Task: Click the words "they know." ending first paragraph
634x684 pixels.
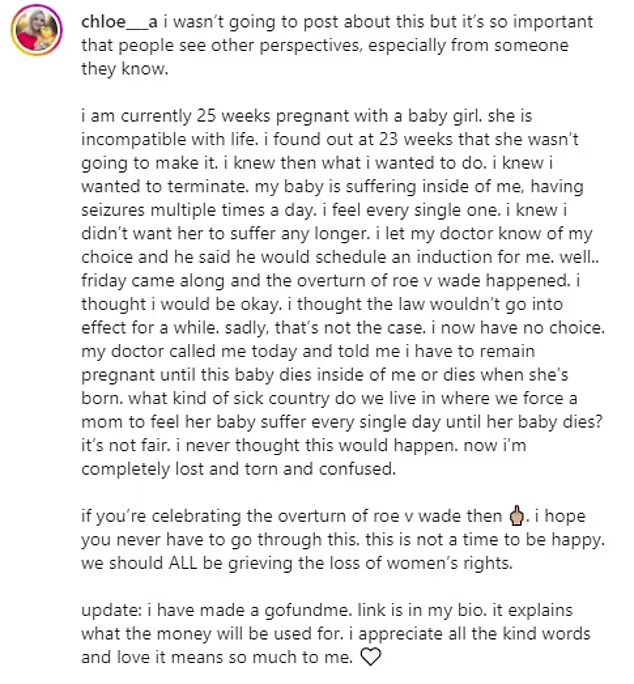Action: [x=124, y=69]
